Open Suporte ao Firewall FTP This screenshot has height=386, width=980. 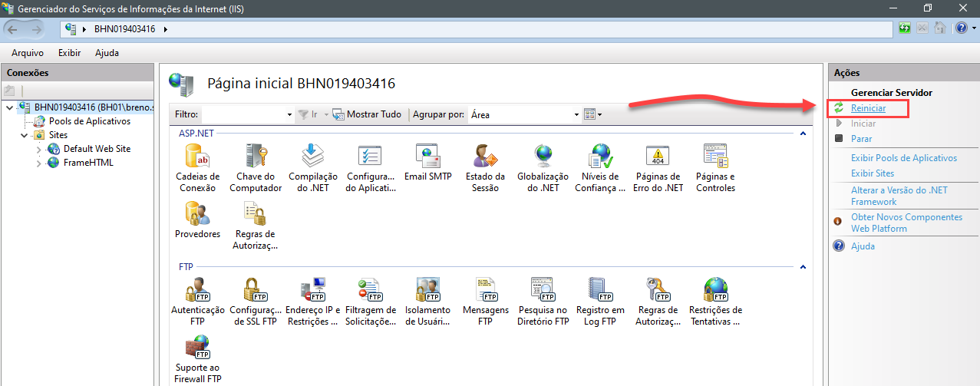click(x=197, y=359)
